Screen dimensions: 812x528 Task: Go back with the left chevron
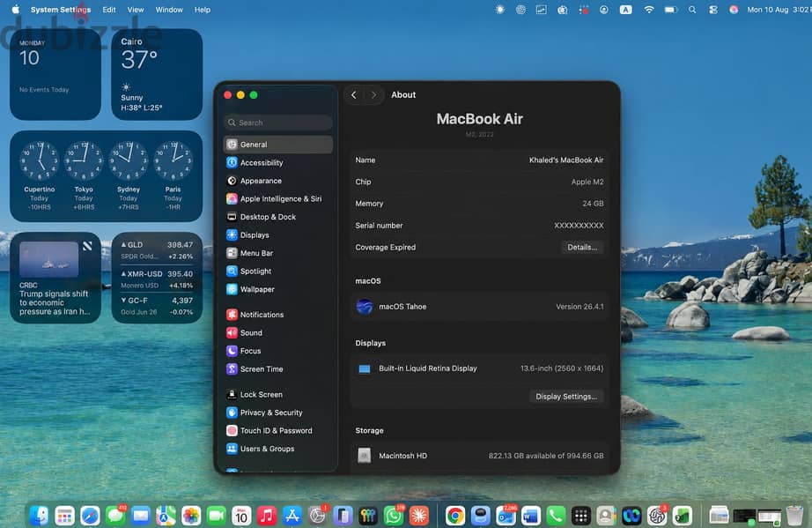[354, 95]
